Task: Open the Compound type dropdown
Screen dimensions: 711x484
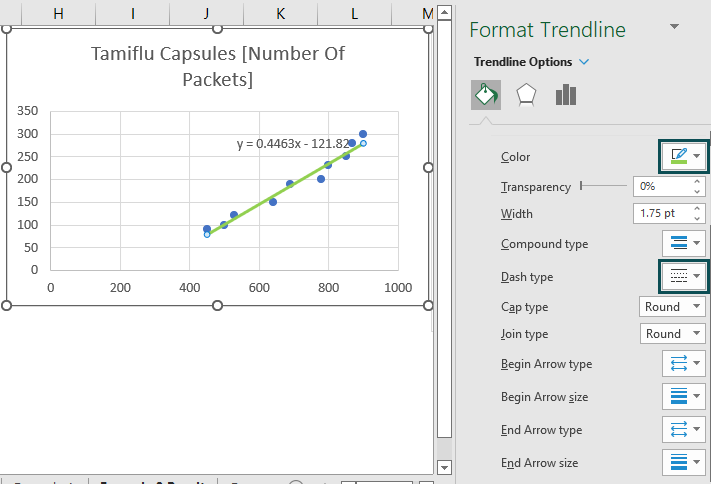Action: pos(684,244)
